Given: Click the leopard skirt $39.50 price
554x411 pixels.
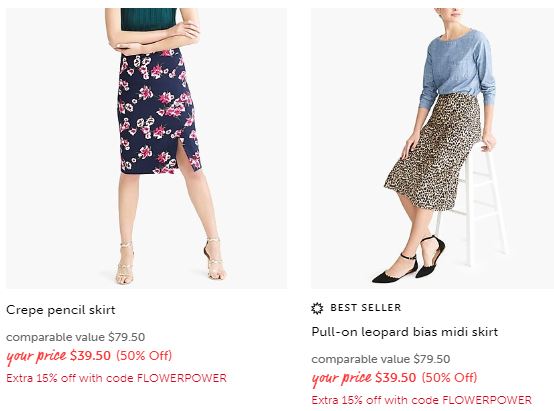Looking at the screenshot, I should pos(395,377).
